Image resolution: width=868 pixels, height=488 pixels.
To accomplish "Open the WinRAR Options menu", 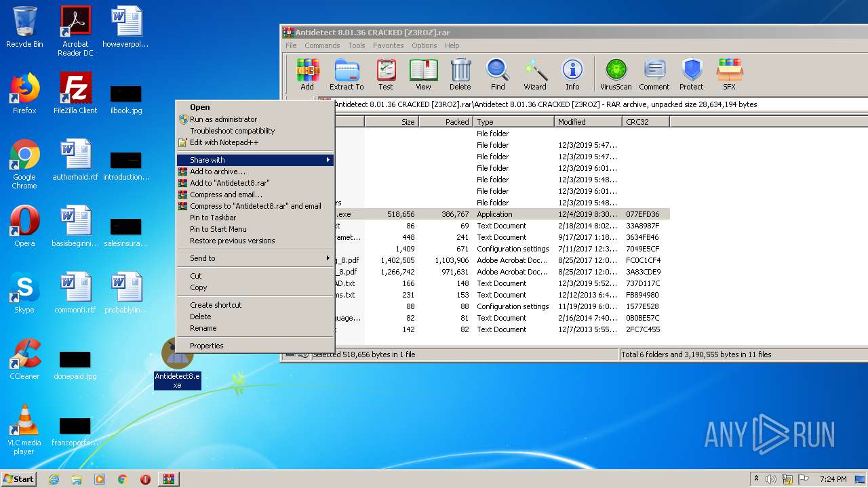I will pyautogui.click(x=425, y=45).
